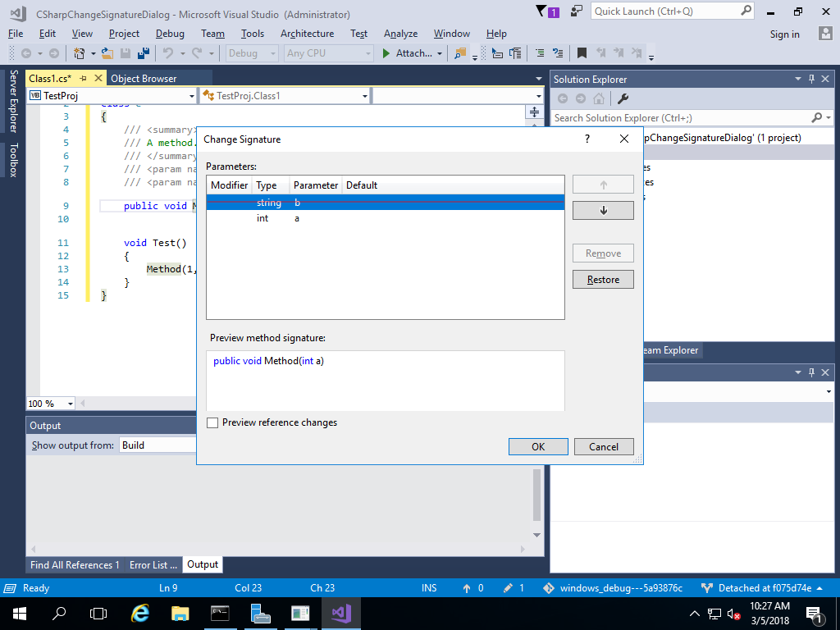Image resolution: width=840 pixels, height=630 pixels.
Task: Open the Analyze menu
Action: (400, 33)
